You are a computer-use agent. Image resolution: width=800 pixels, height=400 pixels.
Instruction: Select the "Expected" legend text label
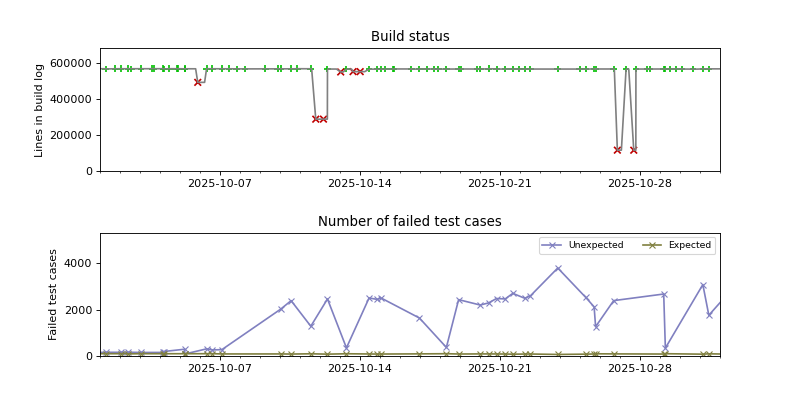point(689,245)
